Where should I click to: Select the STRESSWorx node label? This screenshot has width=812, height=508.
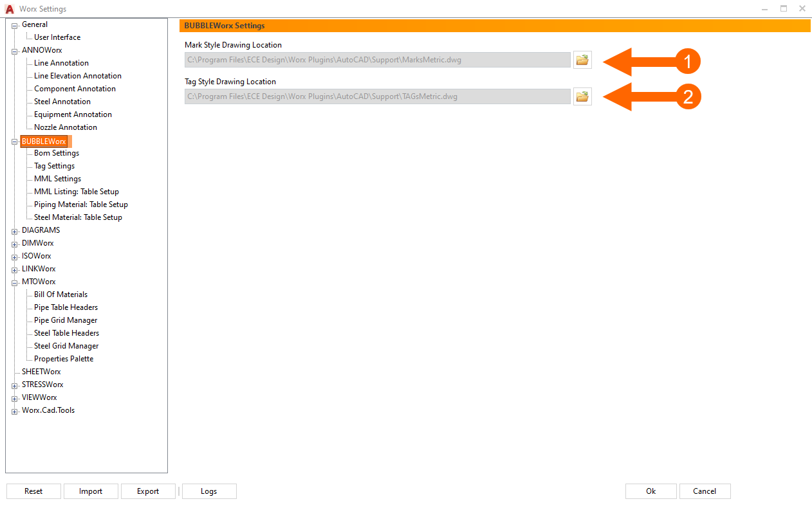tap(42, 385)
